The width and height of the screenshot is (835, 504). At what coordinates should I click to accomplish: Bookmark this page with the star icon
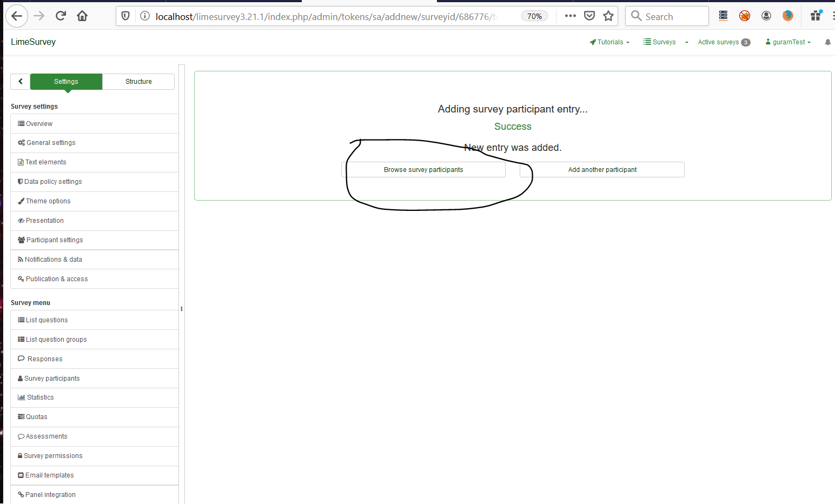(608, 16)
